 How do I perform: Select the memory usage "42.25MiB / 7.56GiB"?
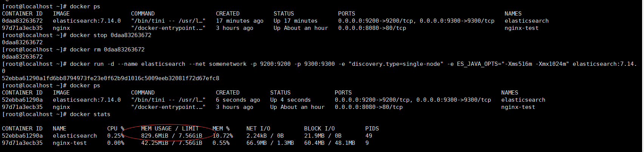[172, 143]
